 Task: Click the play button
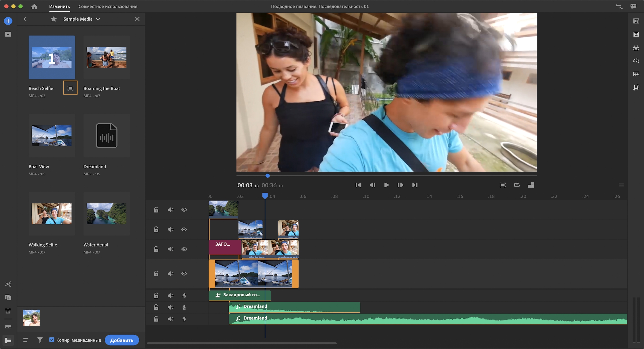(386, 185)
